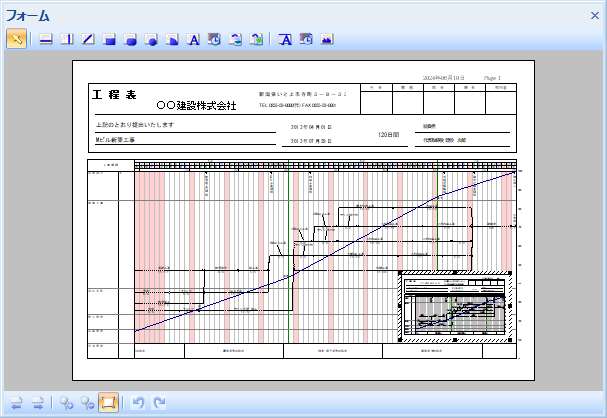
Task: Go to the previous page arrow
Action: click(x=16, y=403)
